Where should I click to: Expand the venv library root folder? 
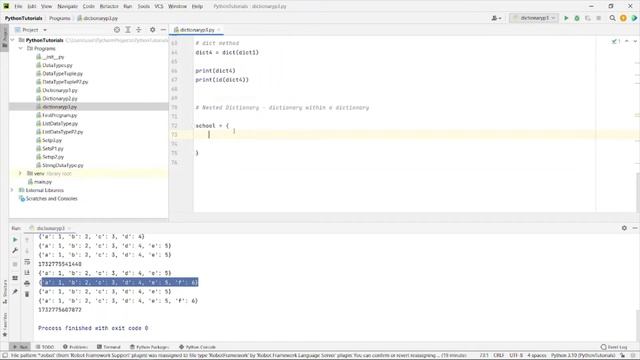tap(20, 173)
